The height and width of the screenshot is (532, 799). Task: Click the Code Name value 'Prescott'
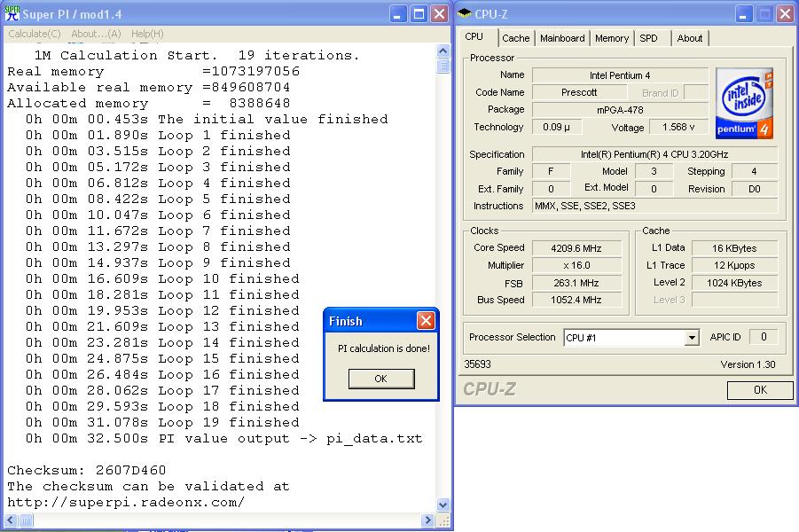click(579, 92)
